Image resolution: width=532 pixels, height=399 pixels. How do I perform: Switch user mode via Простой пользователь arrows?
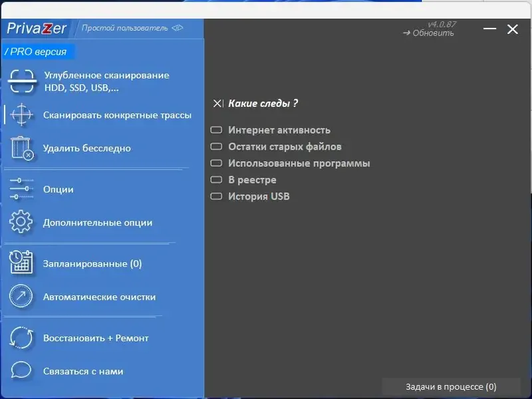[x=178, y=28]
